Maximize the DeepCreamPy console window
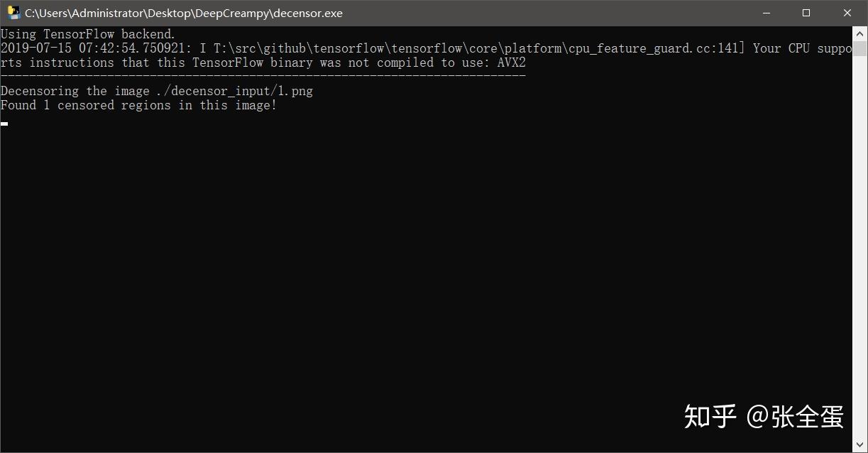 click(x=806, y=13)
